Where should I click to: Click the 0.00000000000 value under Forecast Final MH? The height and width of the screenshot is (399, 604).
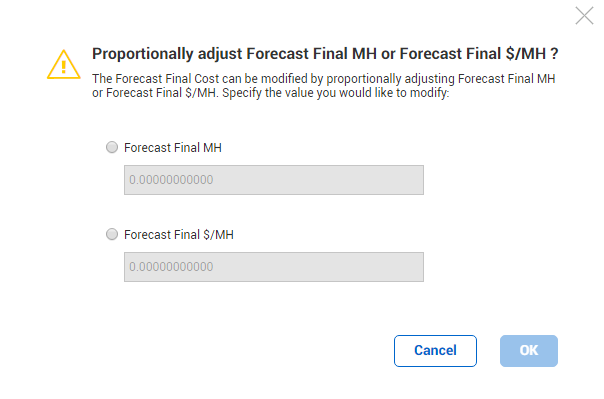(x=171, y=180)
